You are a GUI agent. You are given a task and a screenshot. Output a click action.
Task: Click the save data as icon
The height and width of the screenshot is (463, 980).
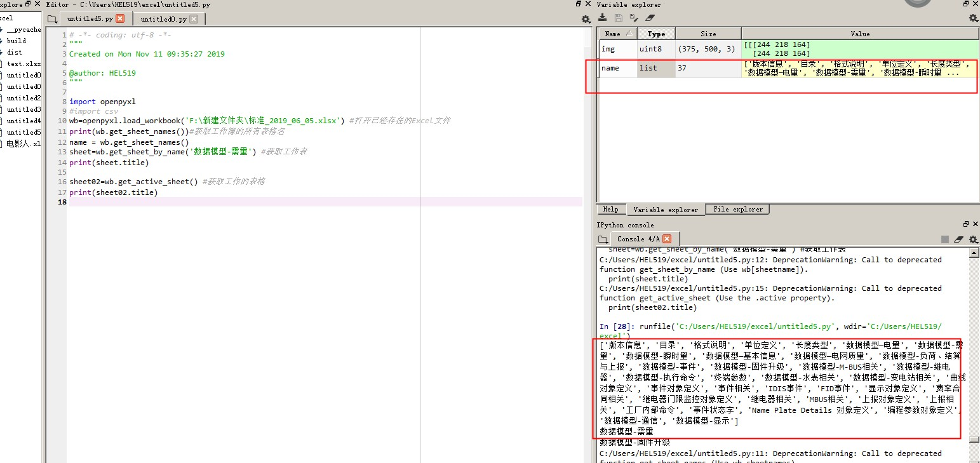pyautogui.click(x=633, y=18)
